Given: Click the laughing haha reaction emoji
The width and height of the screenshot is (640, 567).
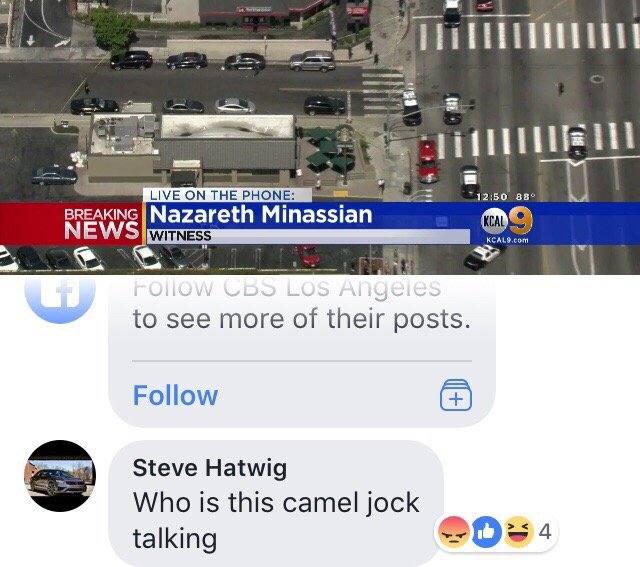Looking at the screenshot, I should pos(519,531).
